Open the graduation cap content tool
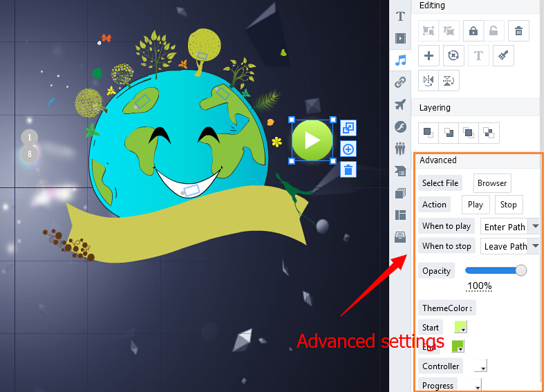 coord(400,171)
